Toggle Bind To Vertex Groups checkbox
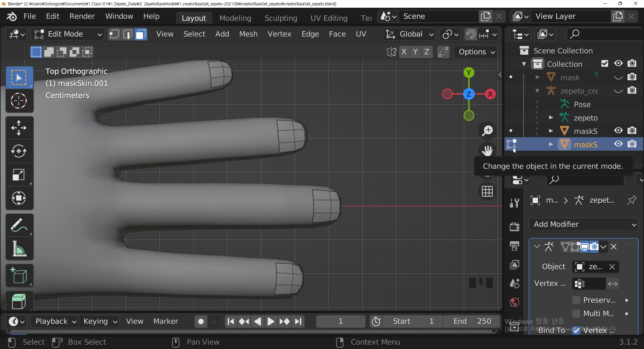The width and height of the screenshot is (644, 349). coord(576,330)
